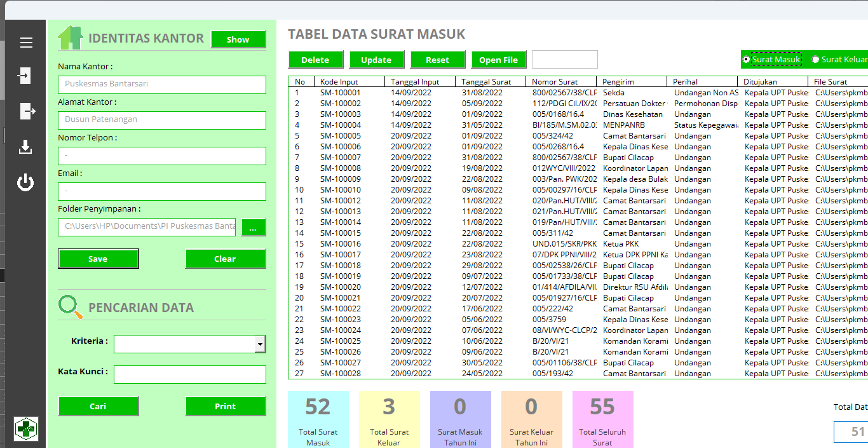Click the green house Identitas Kantor icon
The height and width of the screenshot is (448, 868).
(70, 38)
